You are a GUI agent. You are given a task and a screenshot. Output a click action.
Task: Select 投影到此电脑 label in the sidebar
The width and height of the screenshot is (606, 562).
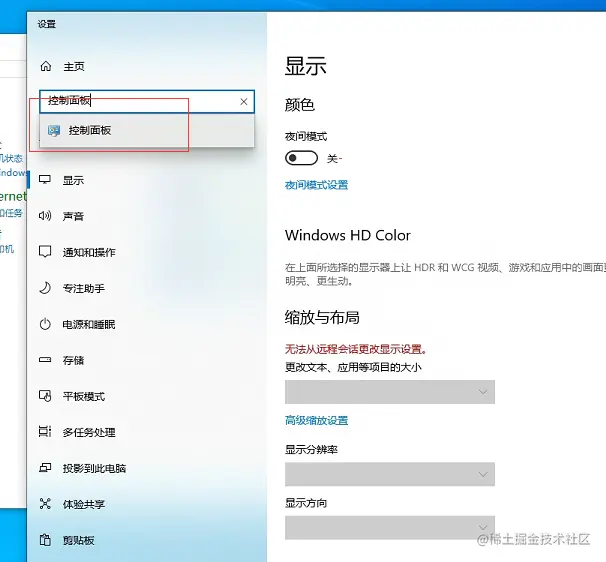coord(94,468)
